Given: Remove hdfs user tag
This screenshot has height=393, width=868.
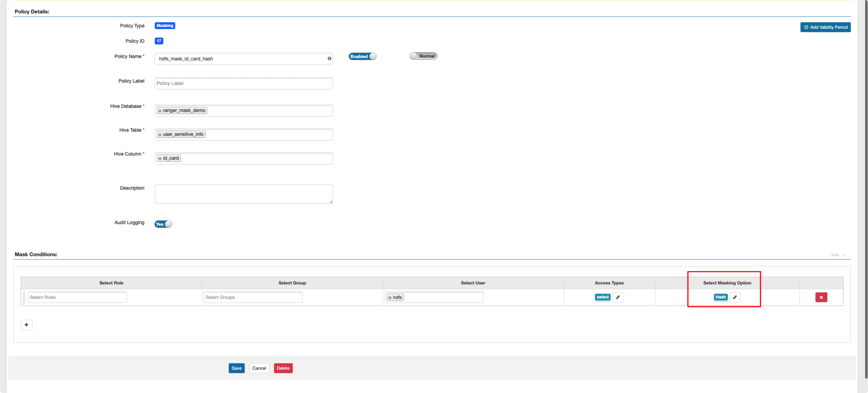Looking at the screenshot, I should pos(390,298).
